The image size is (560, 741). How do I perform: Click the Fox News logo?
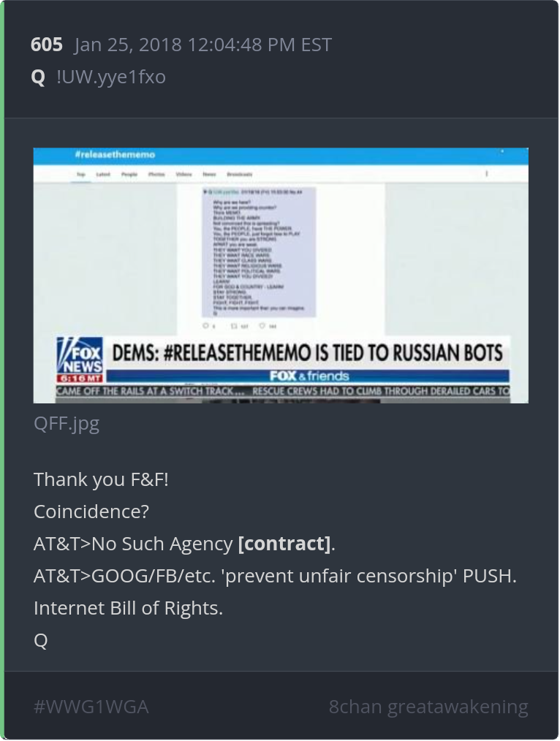point(80,356)
